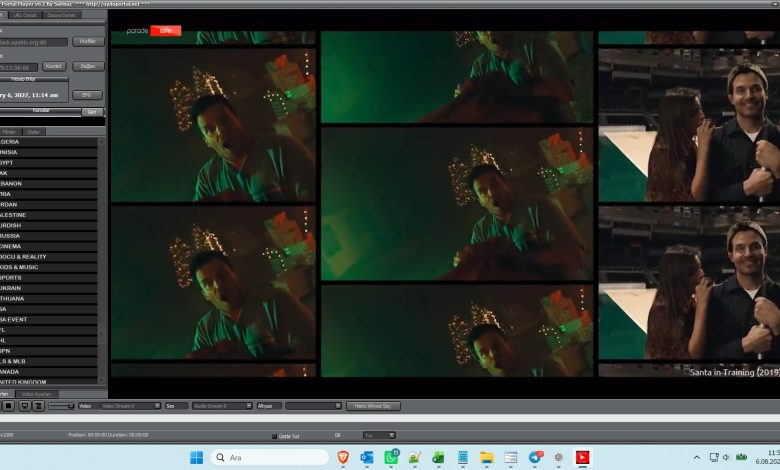Select the CANADA channel category
The image size is (780, 470).
[x=48, y=372]
